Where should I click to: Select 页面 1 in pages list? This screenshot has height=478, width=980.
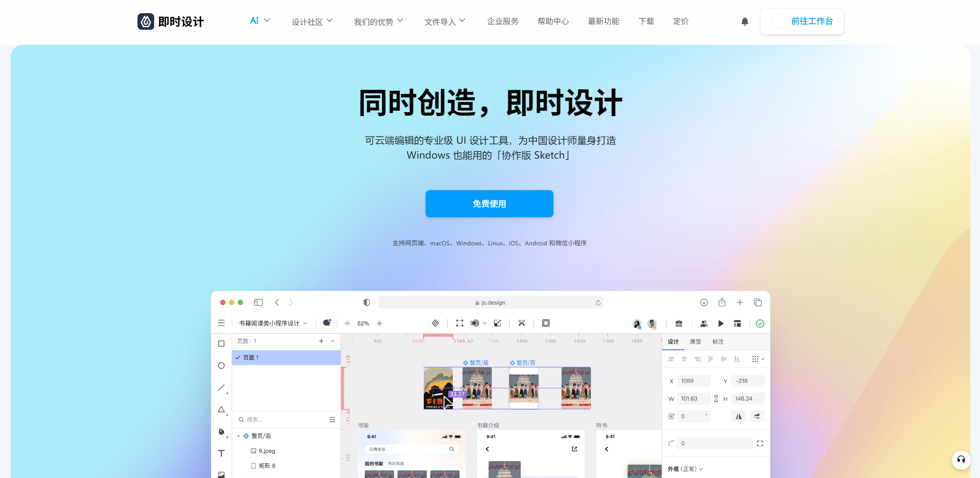pos(286,358)
